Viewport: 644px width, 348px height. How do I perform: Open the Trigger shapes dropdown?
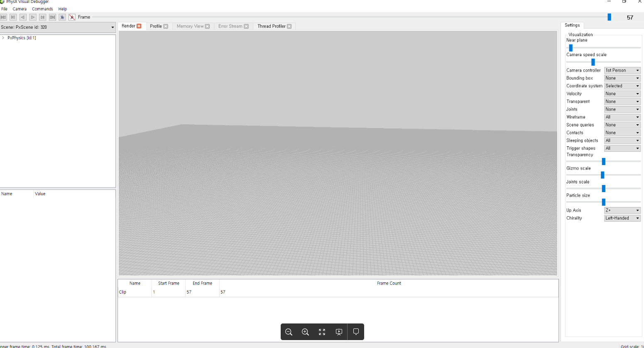click(622, 148)
